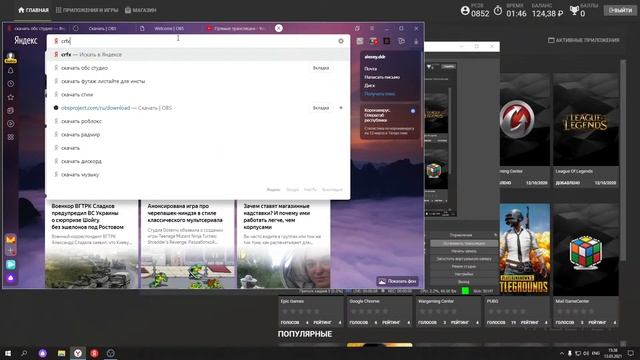Select suggestion 'скачать футаж листайте для инсты'

[198, 81]
